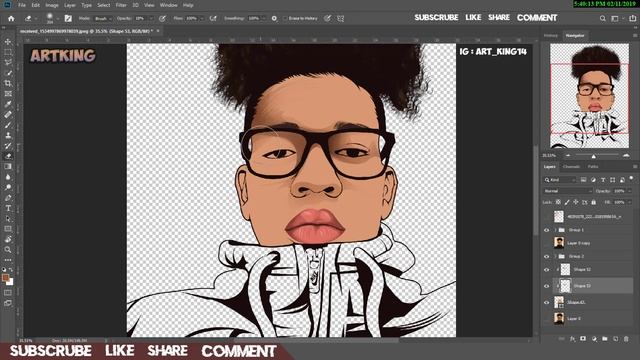Select the Quick Selection tool
The width and height of the screenshot is (640, 360).
8,73
